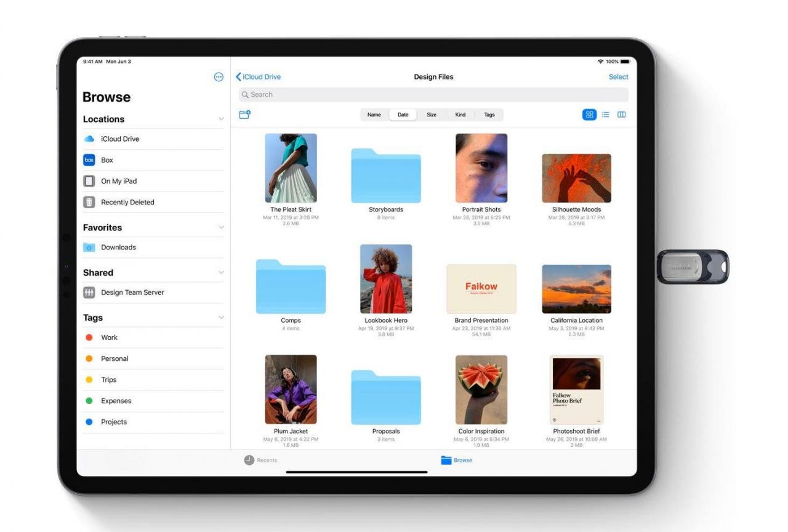Collapse the Shared section

(x=221, y=272)
